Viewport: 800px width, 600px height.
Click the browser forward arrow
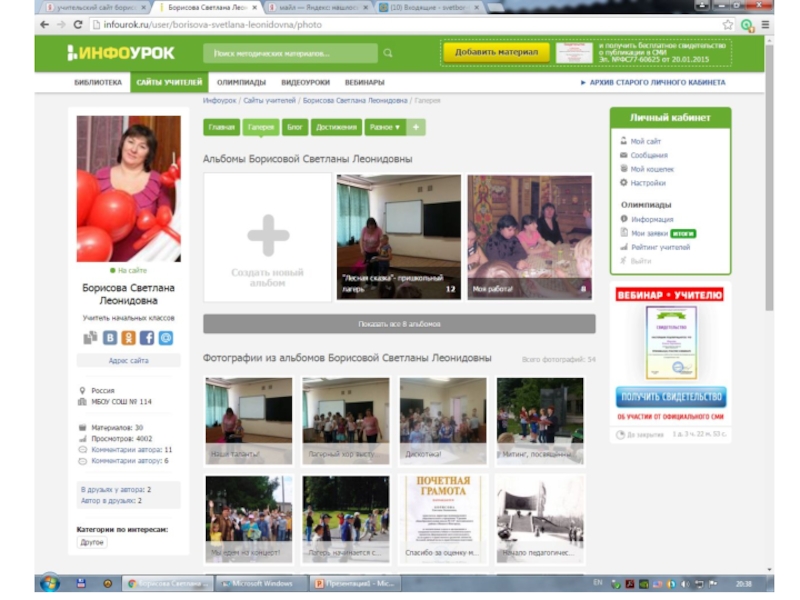[61, 24]
